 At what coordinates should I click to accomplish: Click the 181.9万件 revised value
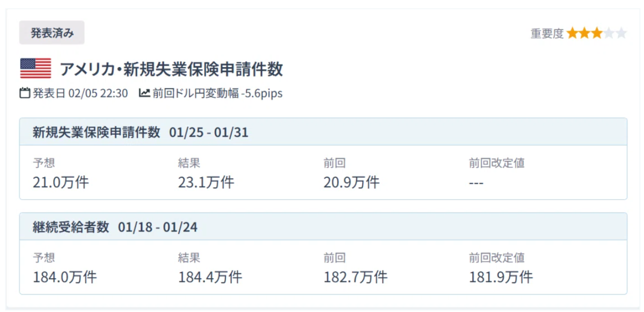[501, 277]
